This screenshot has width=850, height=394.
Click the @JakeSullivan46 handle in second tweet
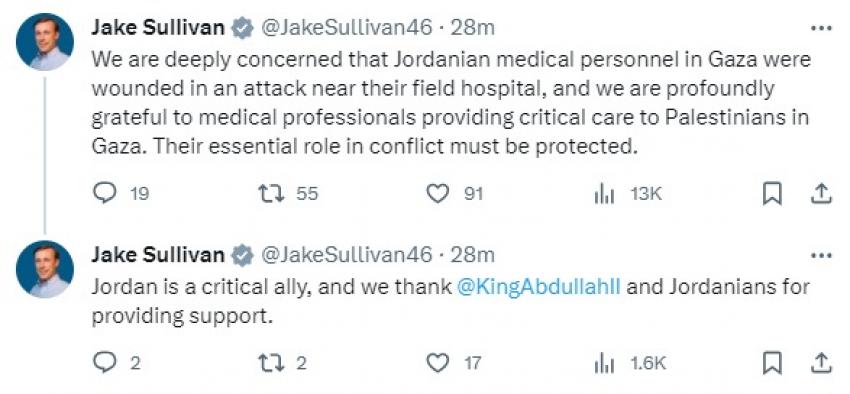pyautogui.click(x=347, y=255)
